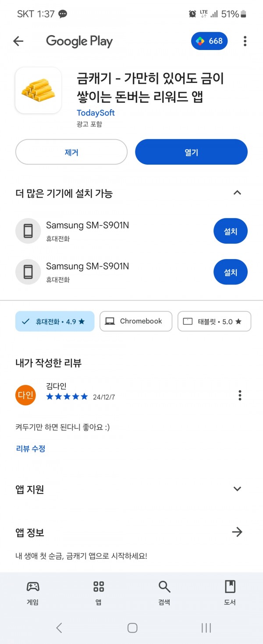This screenshot has height=644, width=263.
Task: Collapse the 더 많은 기기에 설치 가능 section
Action: coord(237,193)
